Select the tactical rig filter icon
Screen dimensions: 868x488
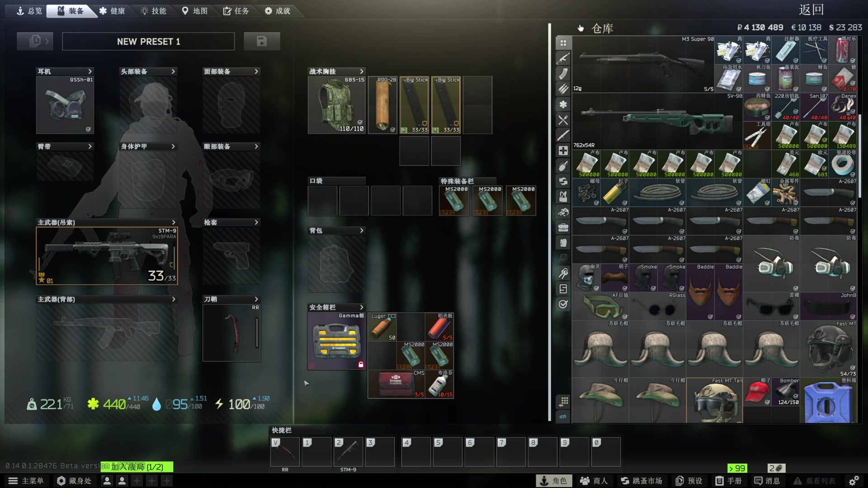563,197
